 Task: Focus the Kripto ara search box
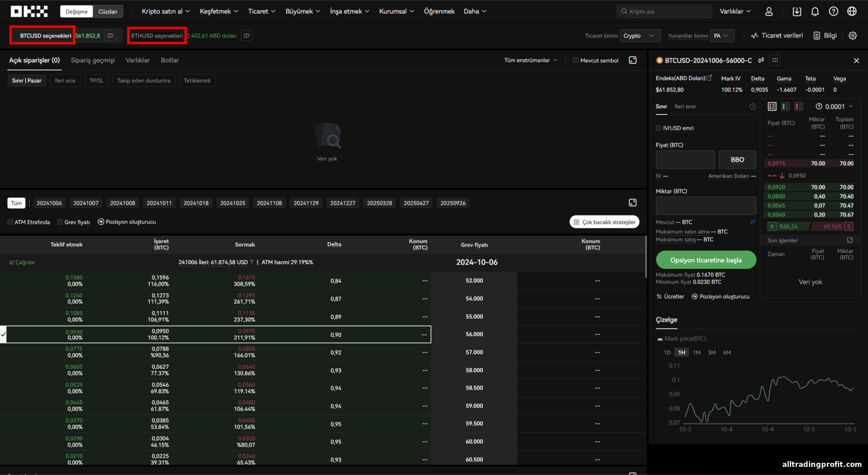[x=664, y=11]
